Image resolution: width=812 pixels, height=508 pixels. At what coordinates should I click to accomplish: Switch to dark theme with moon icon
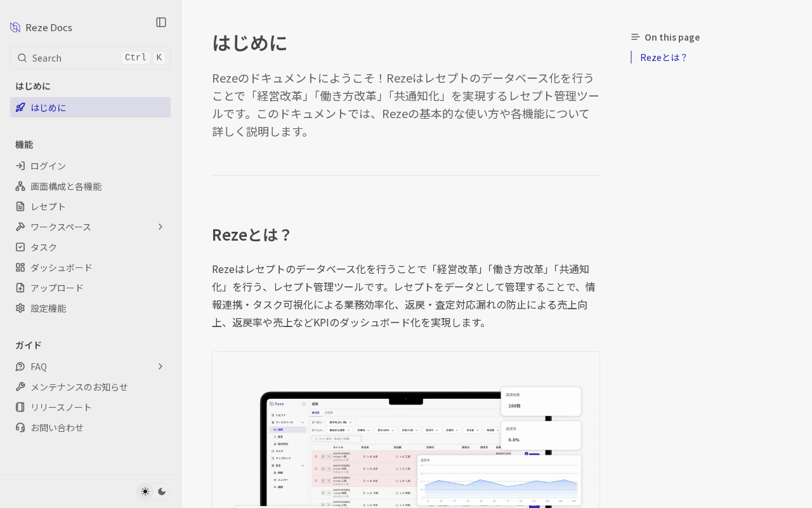click(162, 491)
